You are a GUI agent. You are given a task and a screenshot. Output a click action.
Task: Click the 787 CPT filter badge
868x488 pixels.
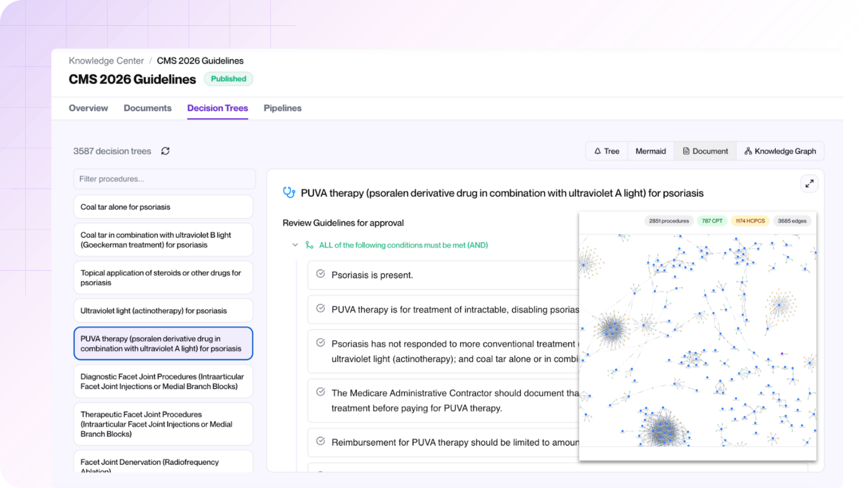pos(712,221)
